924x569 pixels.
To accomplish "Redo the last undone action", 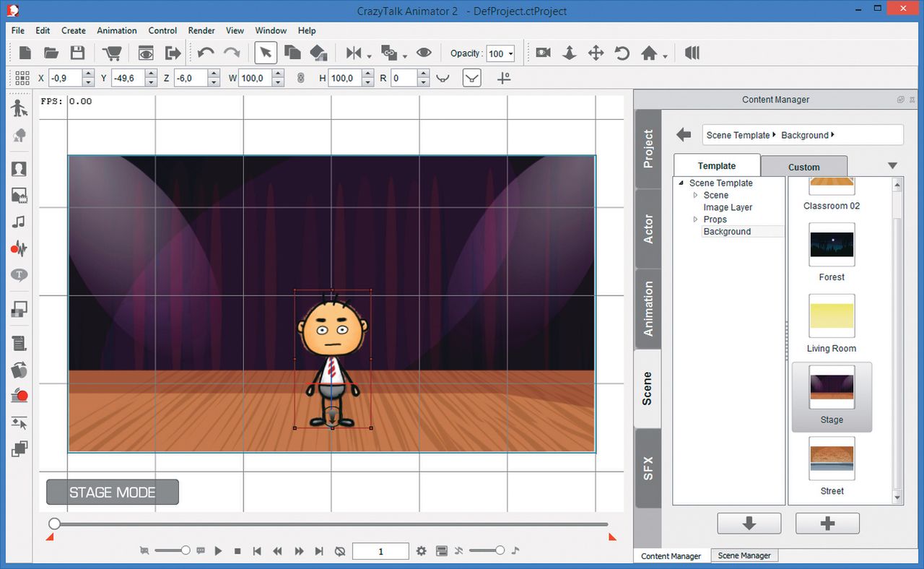I will (232, 53).
